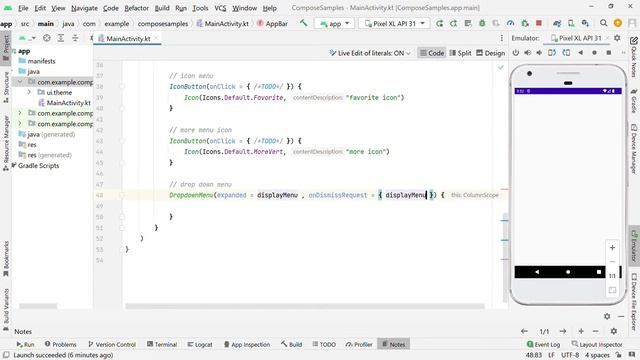This screenshot has width=640, height=360.
Task: Click the Search Everywhere magnifier icon
Action: pos(603,23)
